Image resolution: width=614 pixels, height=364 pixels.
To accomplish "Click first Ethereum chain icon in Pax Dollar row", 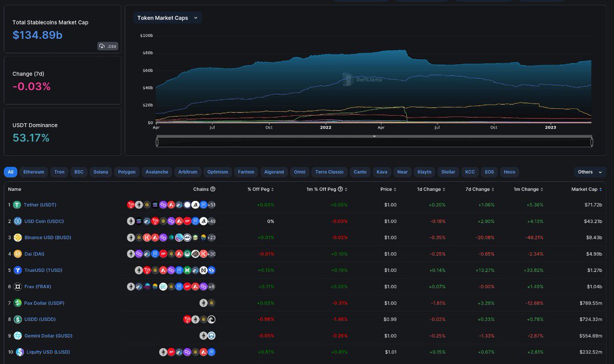I will coord(204,303).
